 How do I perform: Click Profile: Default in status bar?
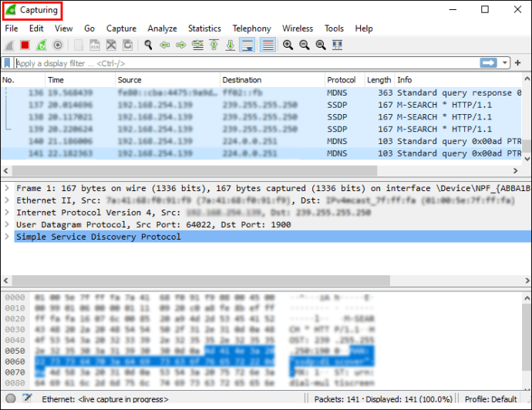(x=490, y=399)
